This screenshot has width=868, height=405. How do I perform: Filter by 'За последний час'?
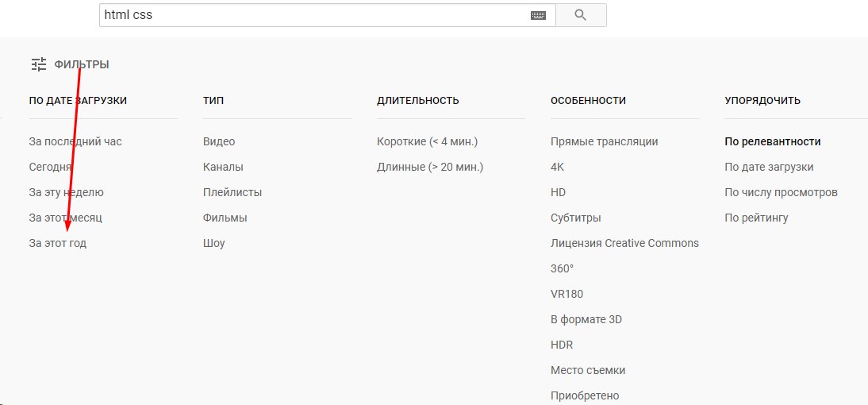pos(75,142)
